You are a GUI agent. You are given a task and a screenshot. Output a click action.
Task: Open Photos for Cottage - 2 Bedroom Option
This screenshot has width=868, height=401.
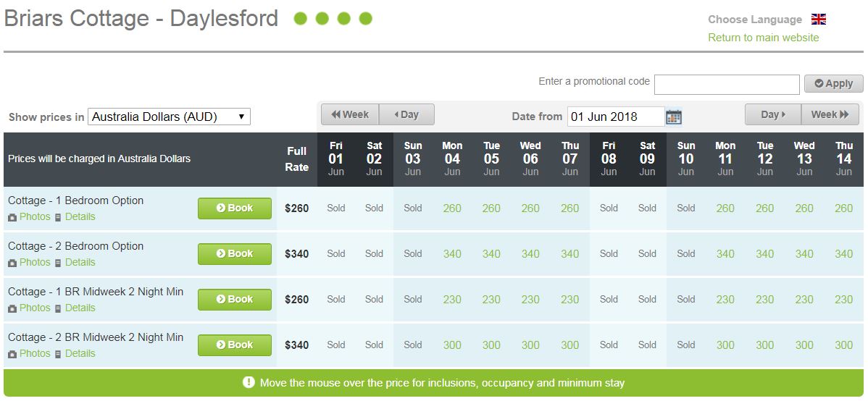coord(35,262)
